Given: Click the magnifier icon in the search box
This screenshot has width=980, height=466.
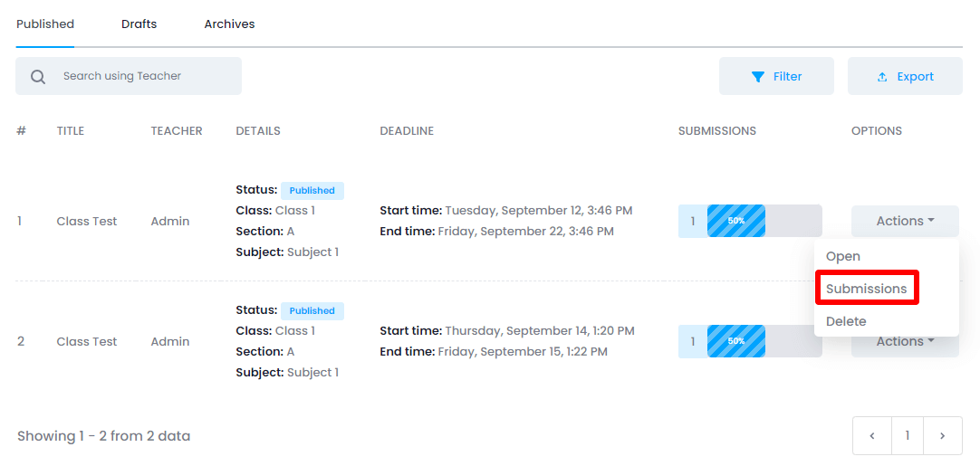Looking at the screenshot, I should coord(38,77).
